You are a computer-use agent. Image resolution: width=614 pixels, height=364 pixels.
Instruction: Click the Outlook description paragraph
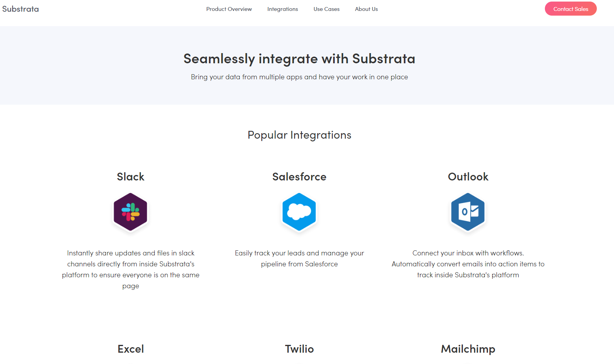[x=468, y=264]
